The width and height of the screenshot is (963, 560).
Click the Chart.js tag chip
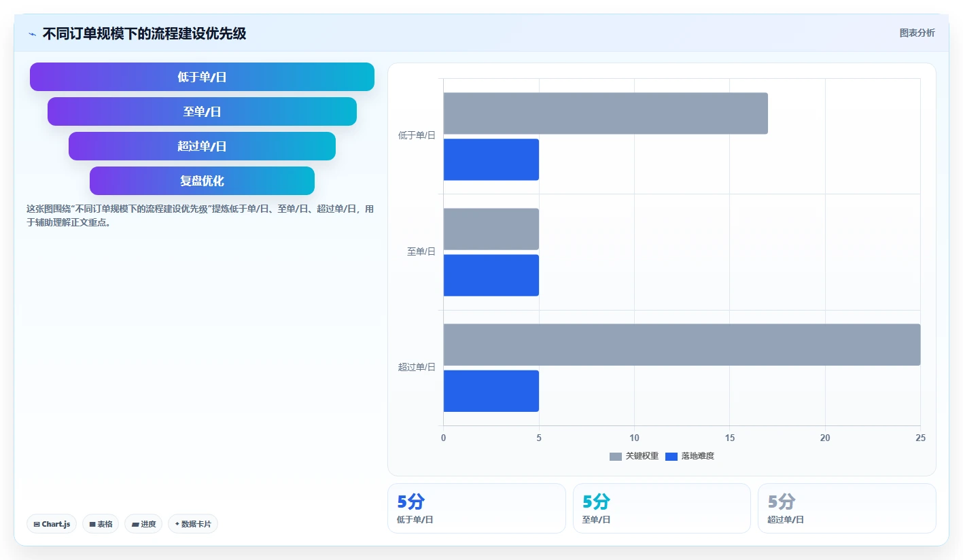click(52, 524)
